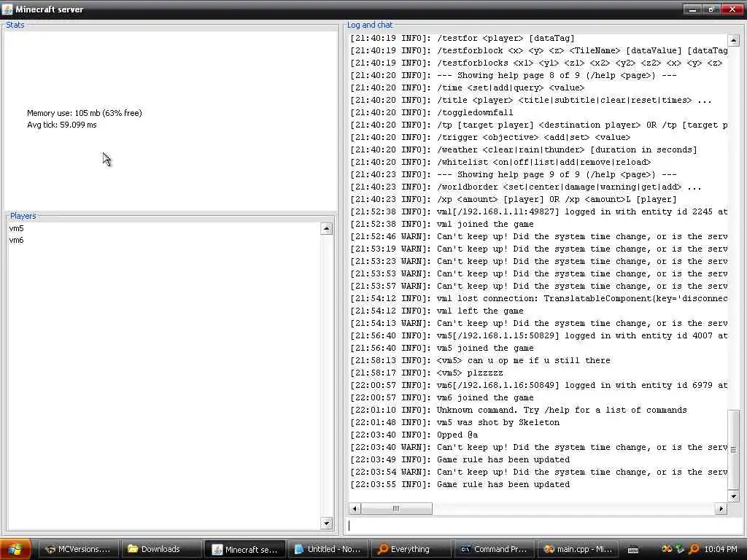Click the /whitelist help log line
Viewport: 747px width, 560px height.
coord(500,162)
